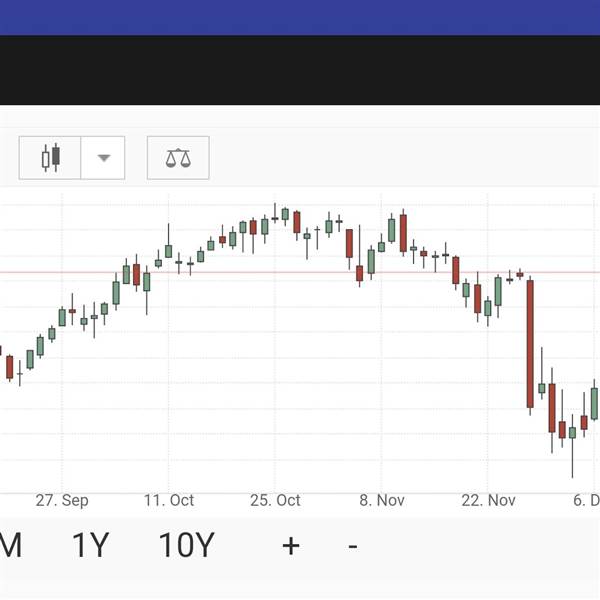The height and width of the screenshot is (600, 600).
Task: Click the horizontal red reference price line
Action: click(300, 272)
